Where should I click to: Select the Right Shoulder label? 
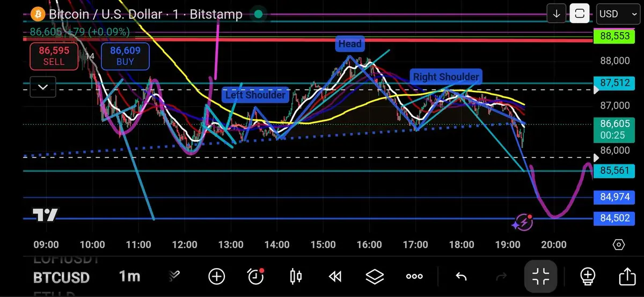point(445,77)
